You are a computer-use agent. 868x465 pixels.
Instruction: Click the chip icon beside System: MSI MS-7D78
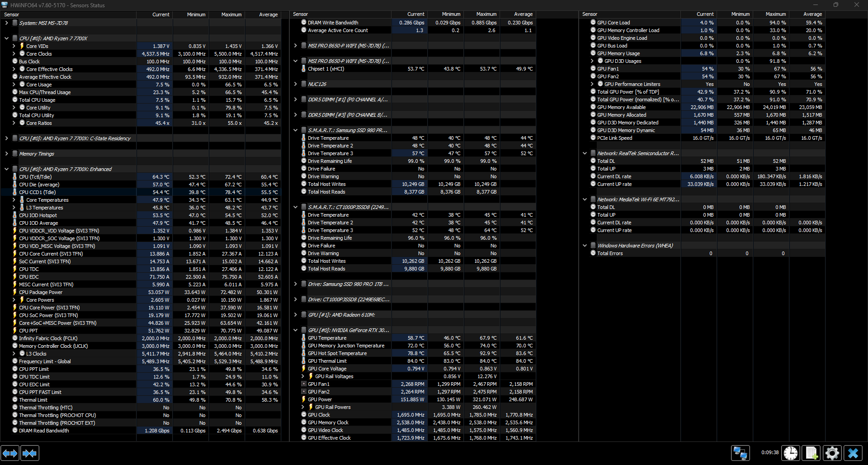[x=15, y=23]
